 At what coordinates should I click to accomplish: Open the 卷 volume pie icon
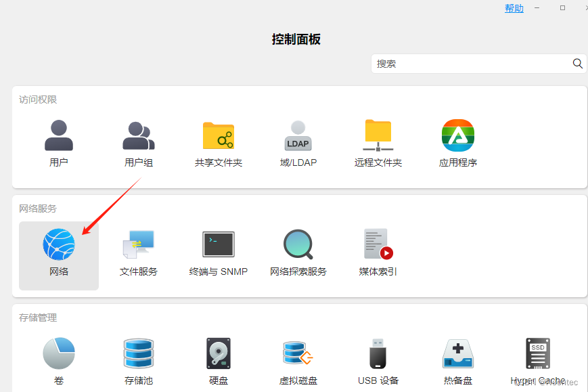pyautogui.click(x=59, y=353)
